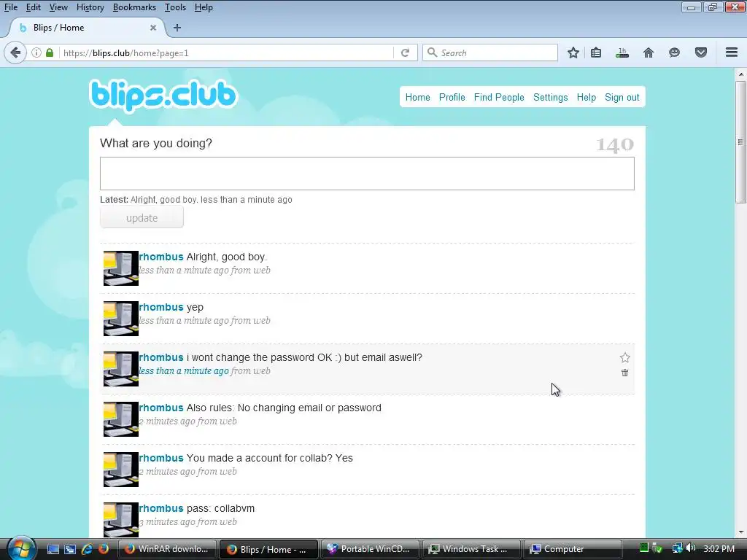The height and width of the screenshot is (560, 747).
Task: Open the Tools menu
Action: pos(175,7)
